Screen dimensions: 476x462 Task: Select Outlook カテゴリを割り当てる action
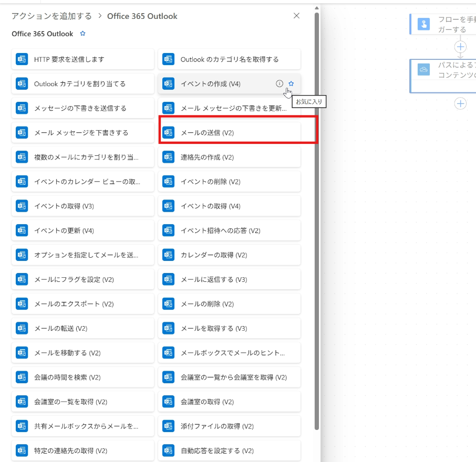[x=82, y=84]
